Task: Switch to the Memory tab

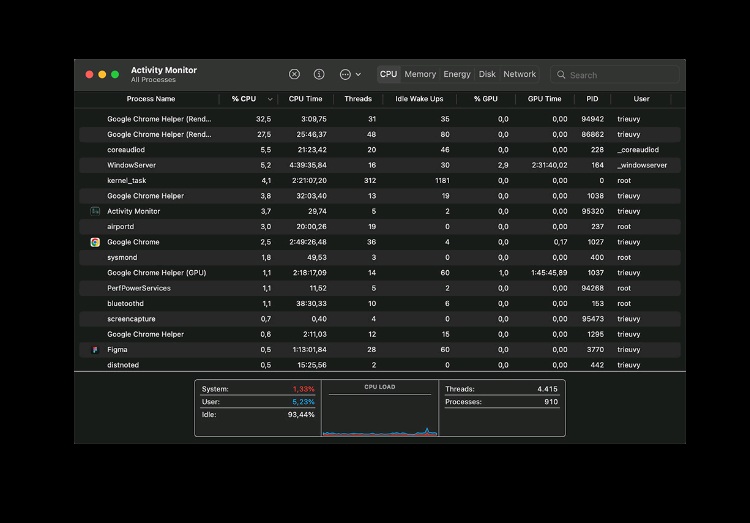Action: click(x=420, y=74)
